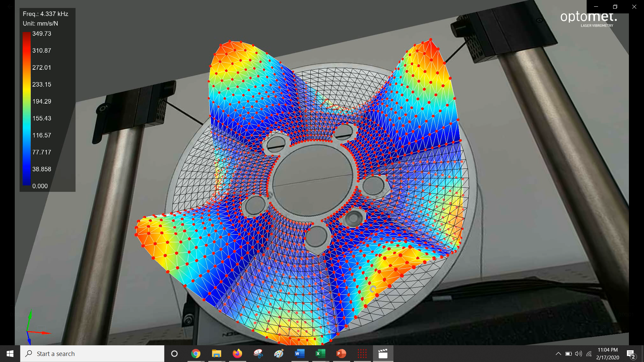Click the 'Start a search' taskbar box

(x=92, y=354)
